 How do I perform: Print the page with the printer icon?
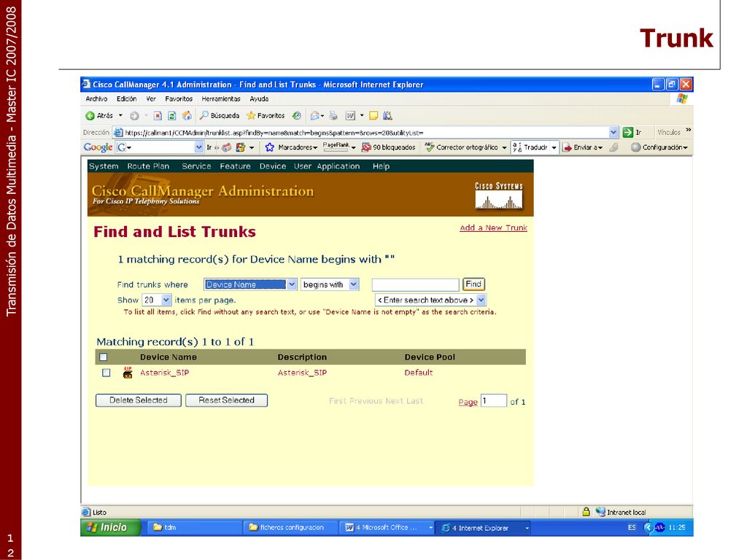tap(333, 116)
